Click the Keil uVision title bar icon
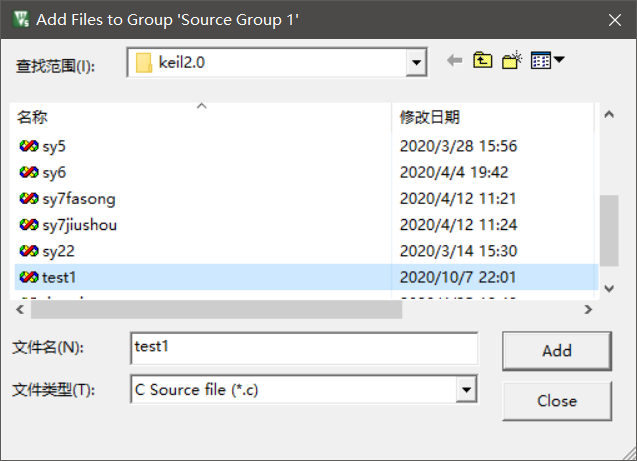Image resolution: width=637 pixels, height=461 pixels. coord(21,19)
